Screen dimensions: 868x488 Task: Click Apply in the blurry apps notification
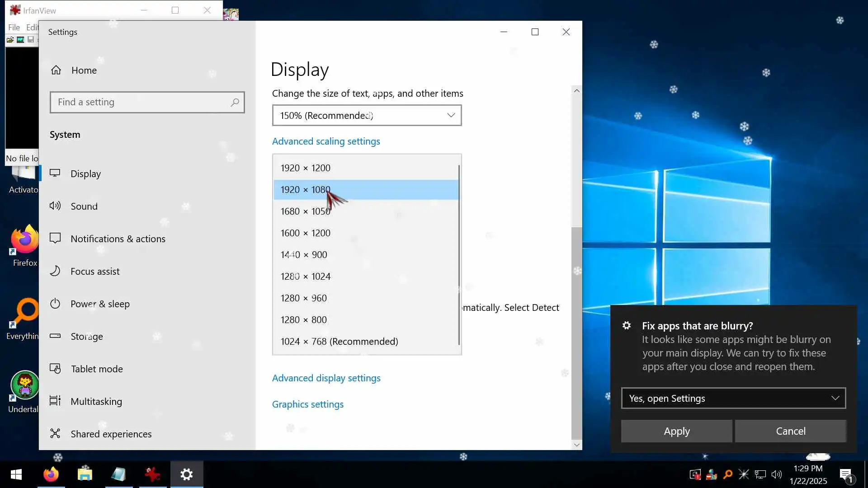point(676,431)
